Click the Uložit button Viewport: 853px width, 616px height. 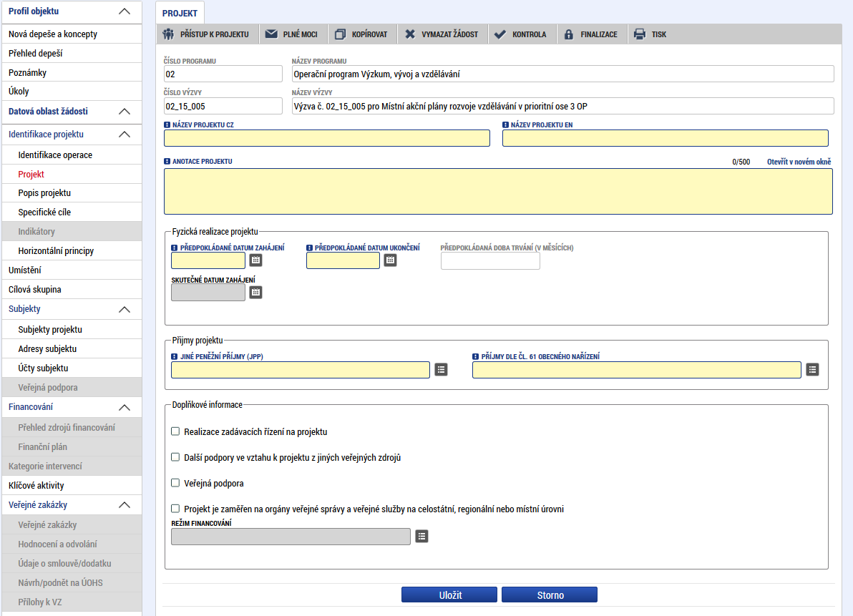pos(449,595)
